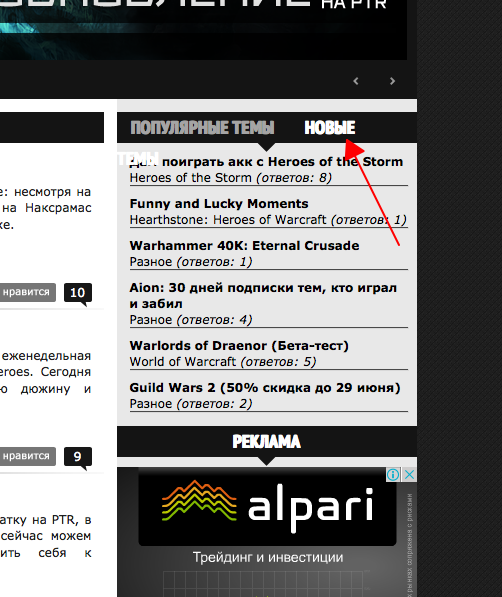Open the Warhammer 40K: Eternal Crusade topic
This screenshot has width=502, height=597.
coord(244,246)
